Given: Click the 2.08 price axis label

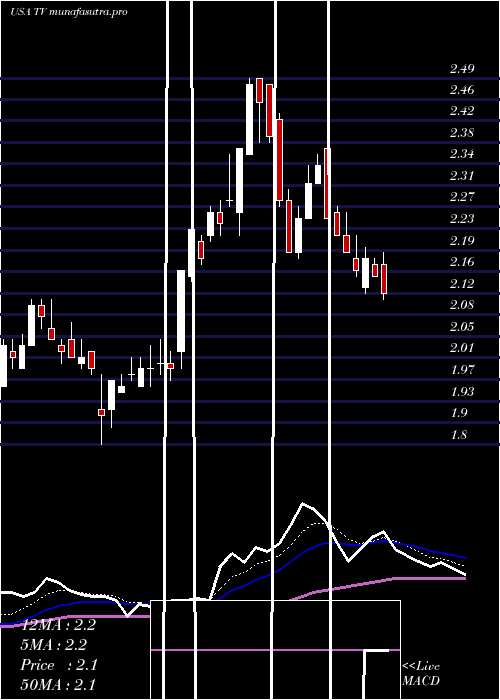Looking at the screenshot, I should coord(462,305).
